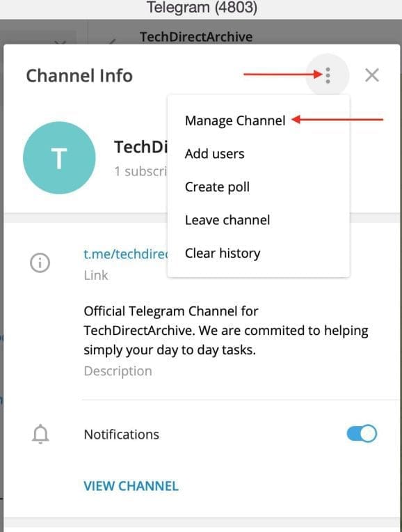The height and width of the screenshot is (532, 402).
Task: Click the channel description text
Action: coord(226,331)
